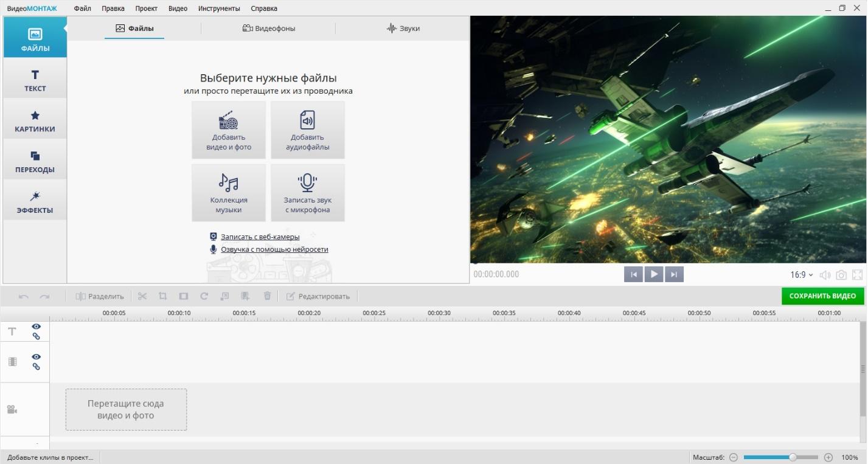Open the Правка menu
Viewport: 868px width, 464px height.
tap(113, 9)
